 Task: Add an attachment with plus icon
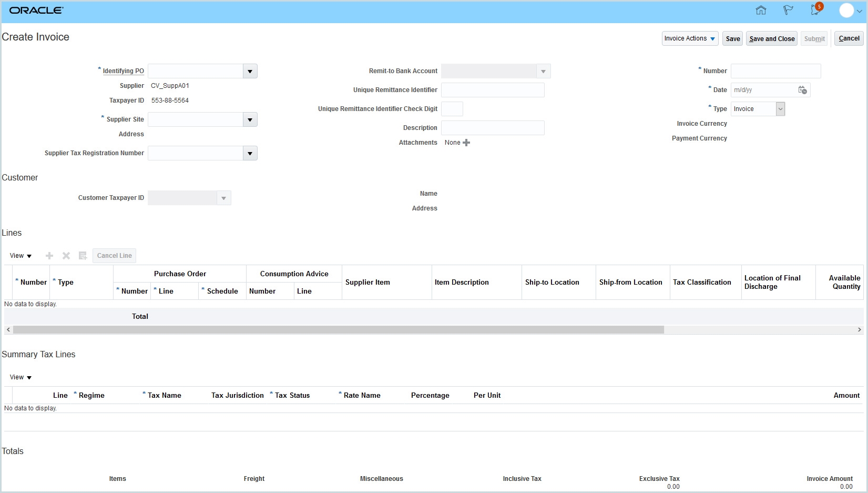pyautogui.click(x=466, y=143)
